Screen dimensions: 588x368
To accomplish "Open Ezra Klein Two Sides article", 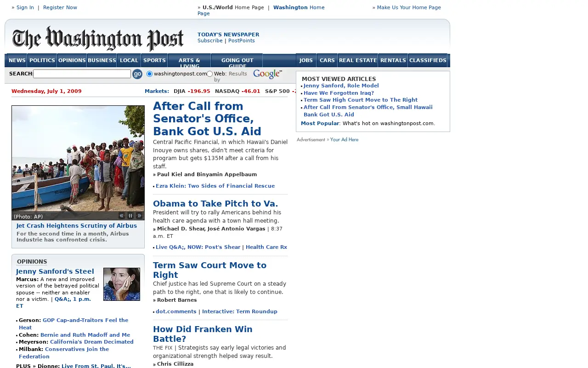I will pos(215,186).
